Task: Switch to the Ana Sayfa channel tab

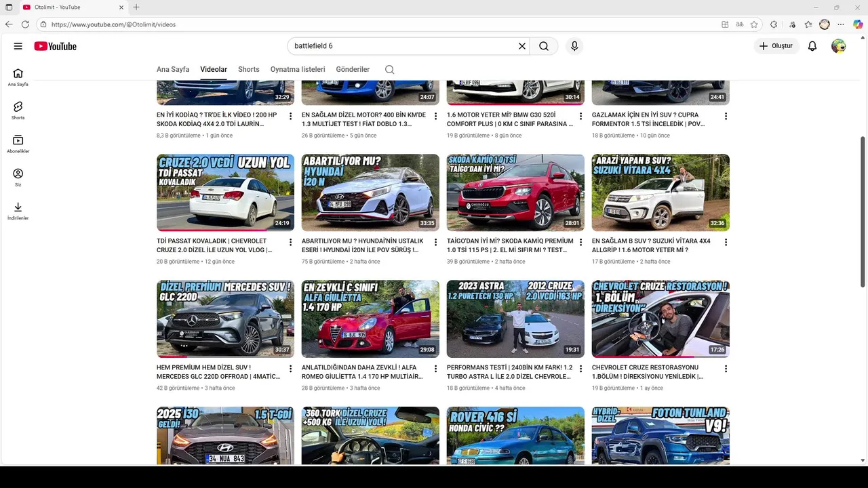Action: tap(173, 69)
